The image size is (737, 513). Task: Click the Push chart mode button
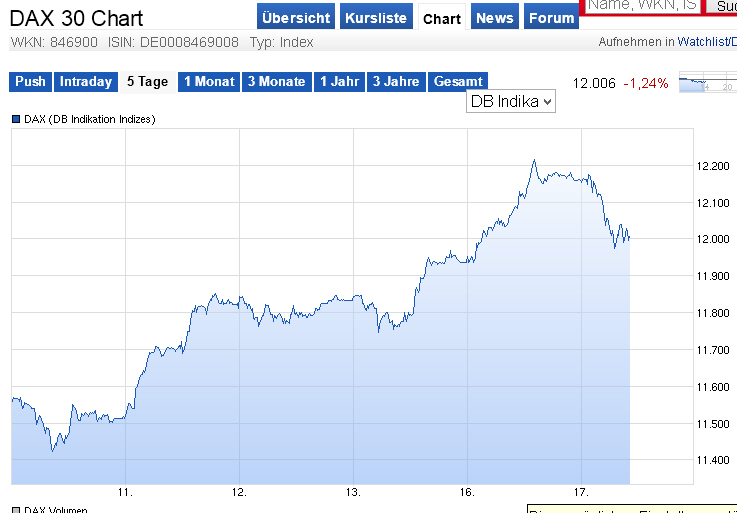(30, 82)
